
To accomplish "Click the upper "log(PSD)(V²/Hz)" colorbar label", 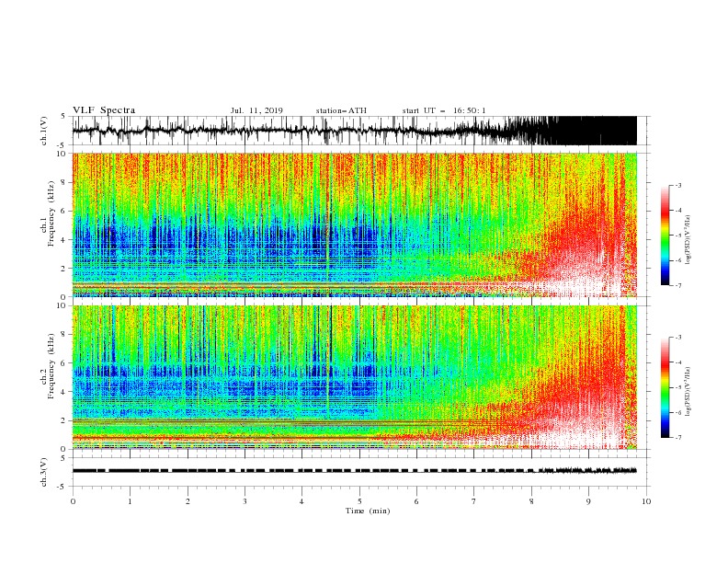I will [688, 239].
